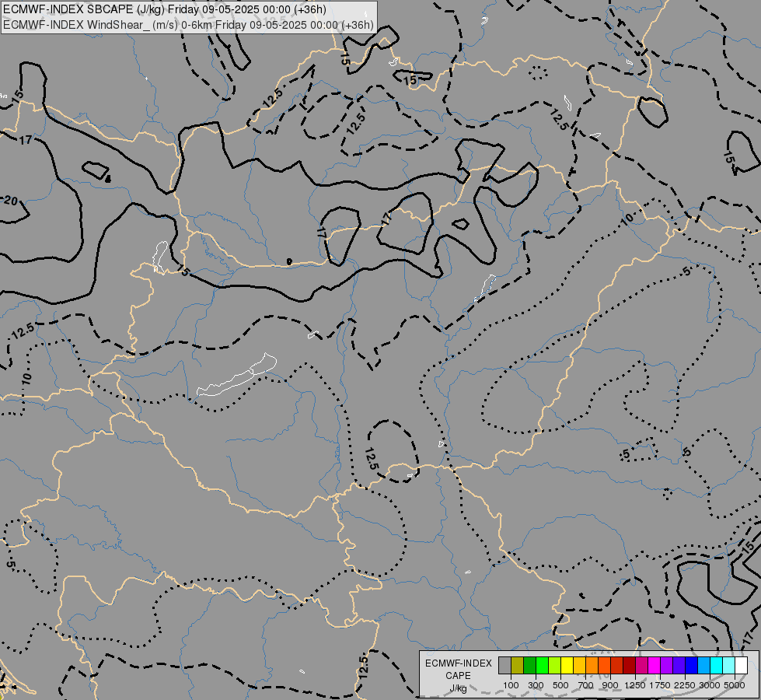The height and width of the screenshot is (700, 761).
Task: Click the legend label '1750'
Action: [660, 685]
